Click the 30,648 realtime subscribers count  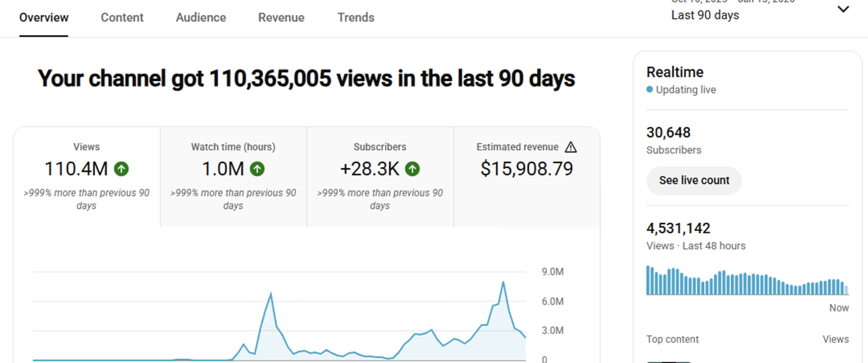pyautogui.click(x=668, y=132)
